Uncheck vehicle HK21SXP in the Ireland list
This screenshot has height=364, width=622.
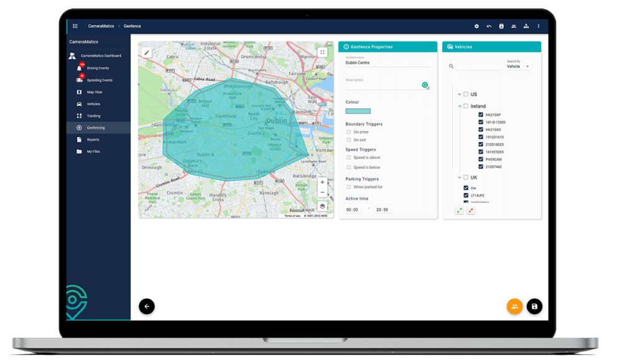(481, 114)
